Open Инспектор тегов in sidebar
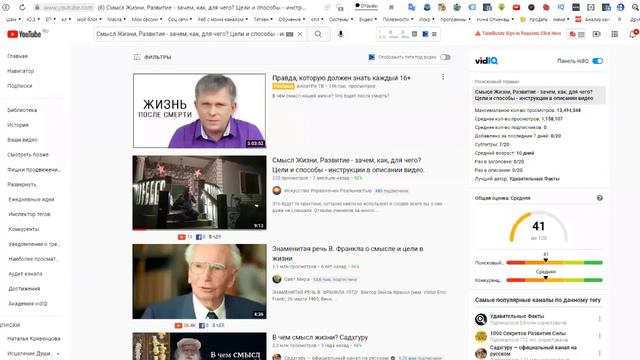The width and height of the screenshot is (640, 360). click(29, 214)
